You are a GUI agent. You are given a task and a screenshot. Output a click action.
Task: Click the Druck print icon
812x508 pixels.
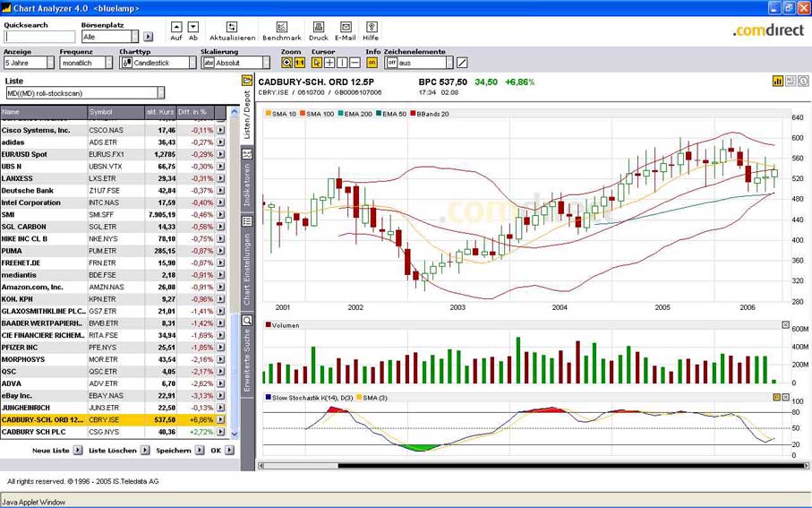point(319,28)
